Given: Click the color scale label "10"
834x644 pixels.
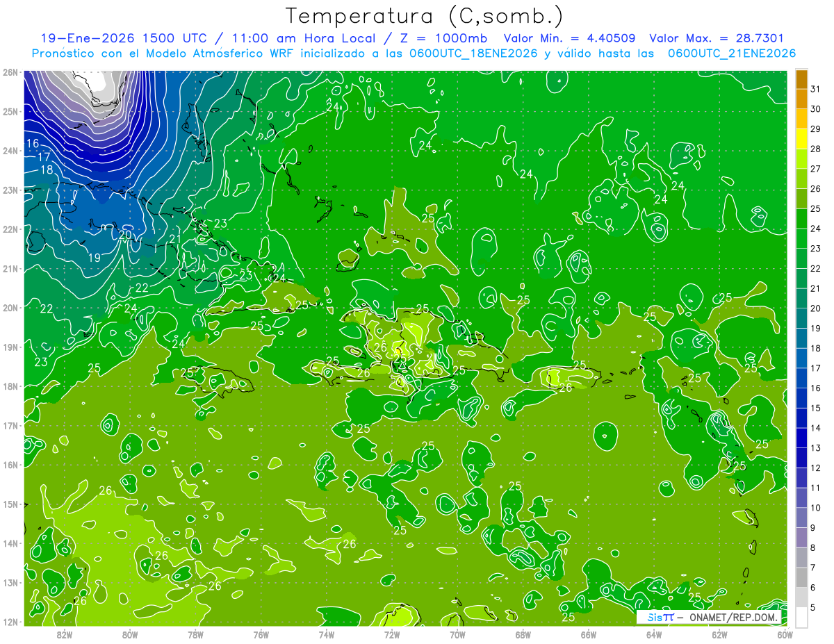Looking at the screenshot, I should click(x=815, y=507).
